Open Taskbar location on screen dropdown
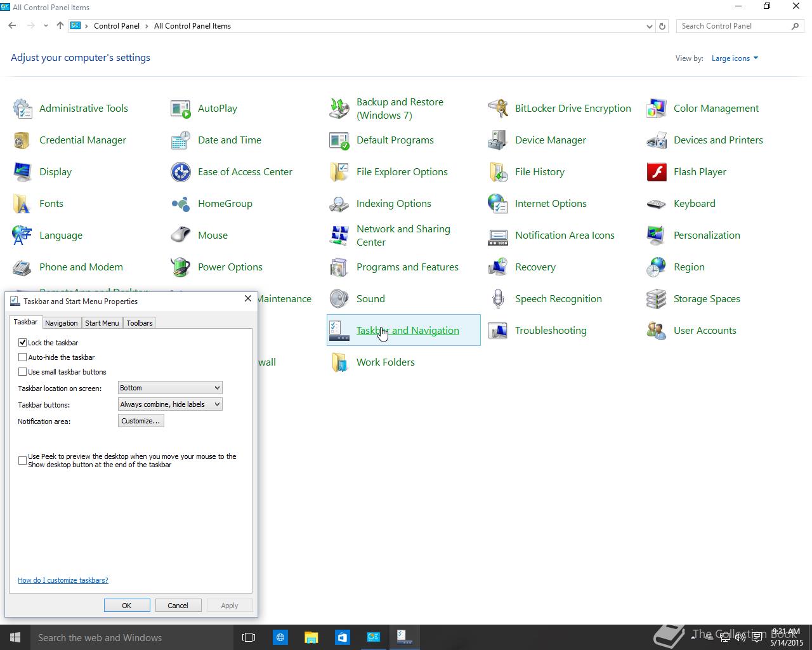Screen dimensions: 812x650 (170, 388)
